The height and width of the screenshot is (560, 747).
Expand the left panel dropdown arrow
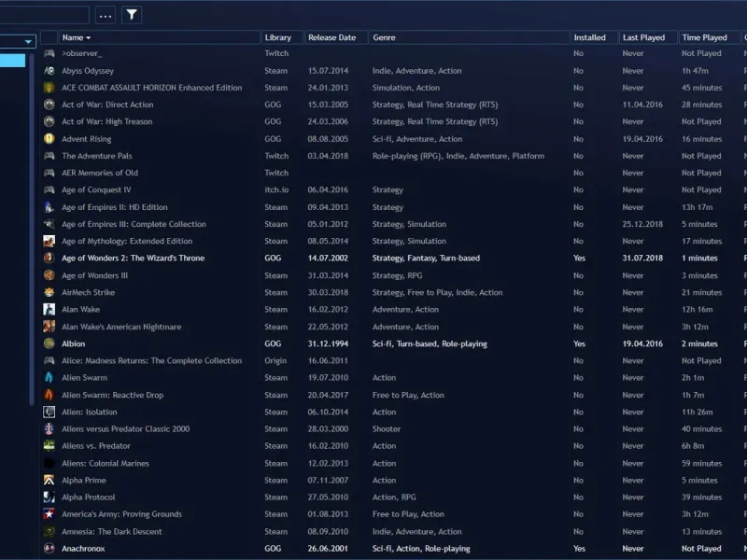point(28,42)
